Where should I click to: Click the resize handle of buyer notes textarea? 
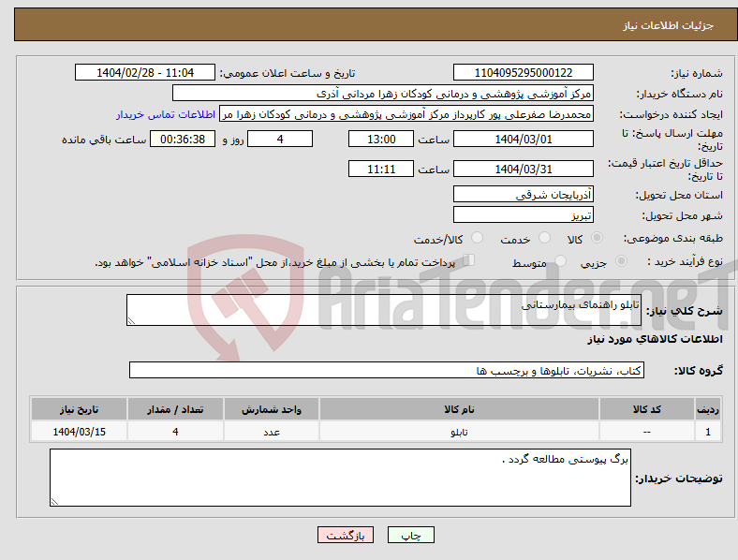point(54,502)
